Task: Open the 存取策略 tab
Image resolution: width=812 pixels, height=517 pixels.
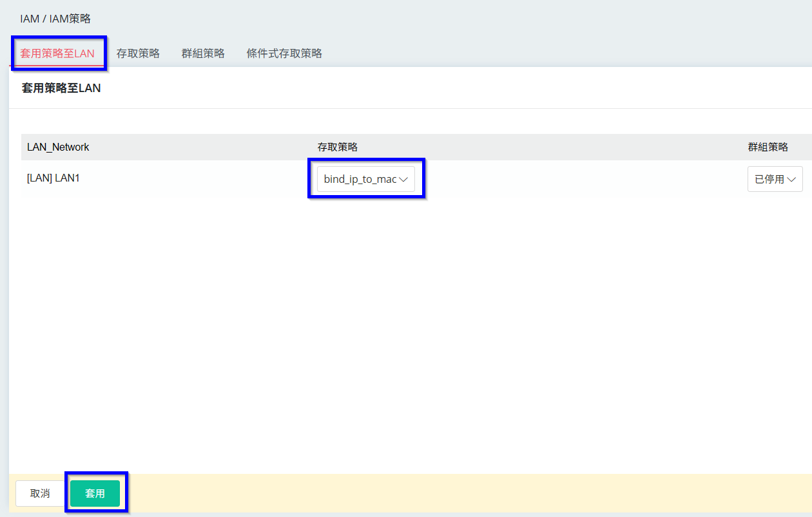Action: (138, 53)
